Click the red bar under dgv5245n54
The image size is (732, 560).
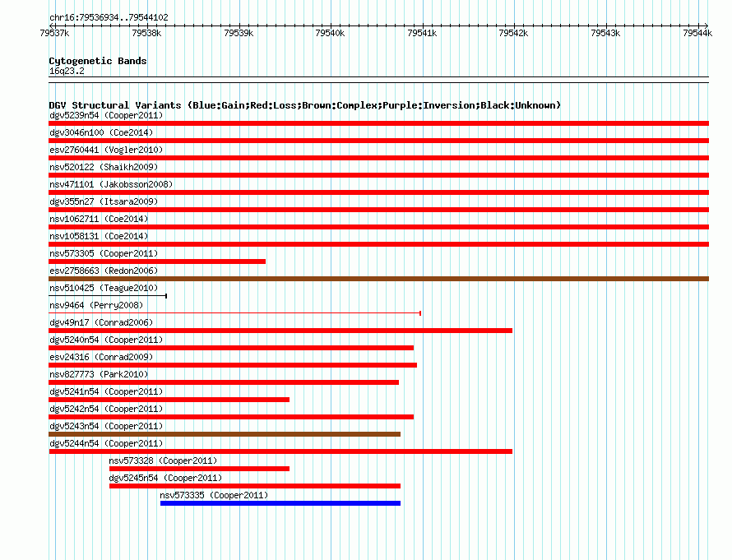tap(255, 486)
